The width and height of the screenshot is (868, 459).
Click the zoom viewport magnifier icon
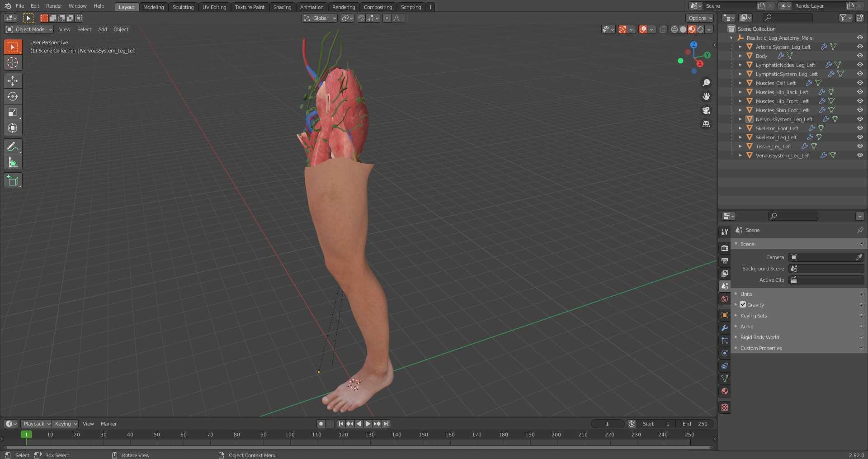point(706,83)
